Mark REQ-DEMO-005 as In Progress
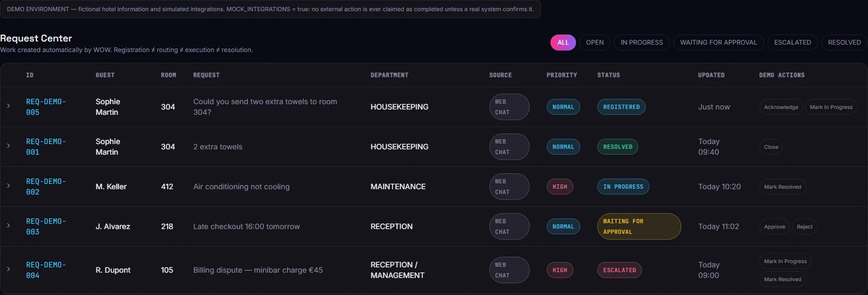The image size is (868, 295). point(831,107)
